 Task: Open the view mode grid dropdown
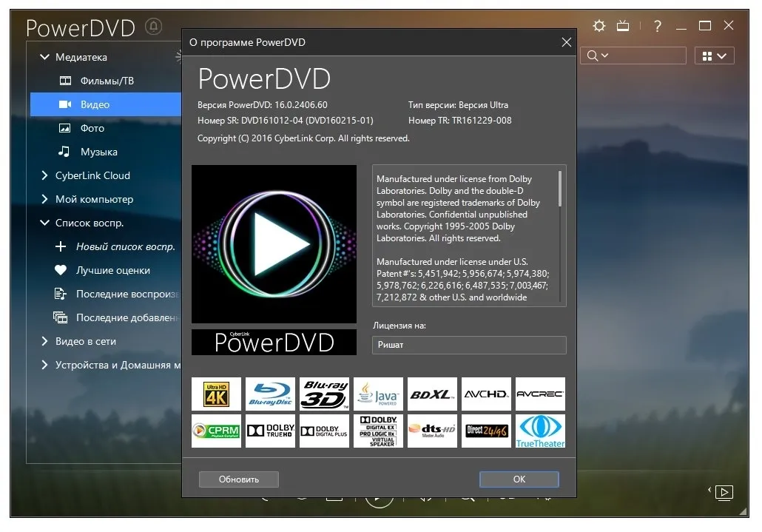(715, 56)
